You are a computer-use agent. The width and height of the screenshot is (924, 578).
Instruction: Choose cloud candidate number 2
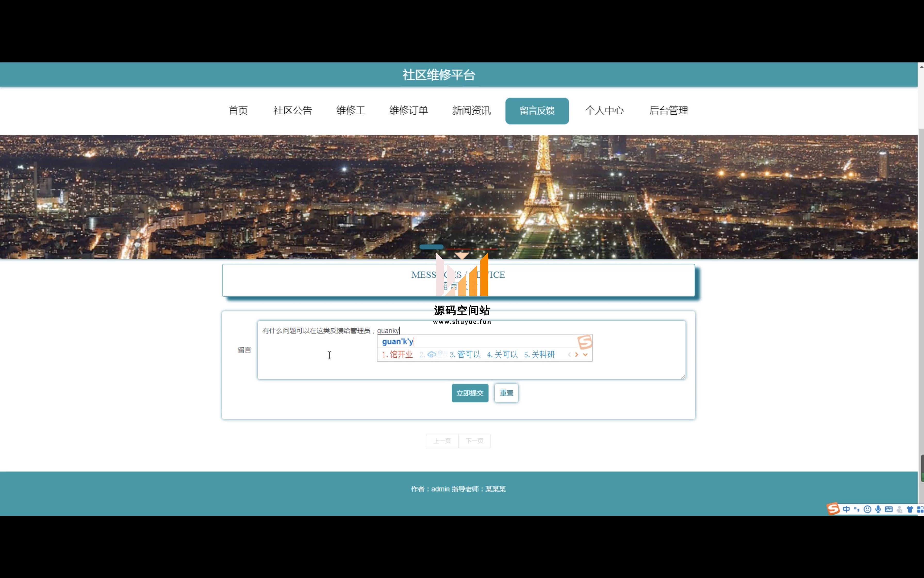(x=433, y=355)
